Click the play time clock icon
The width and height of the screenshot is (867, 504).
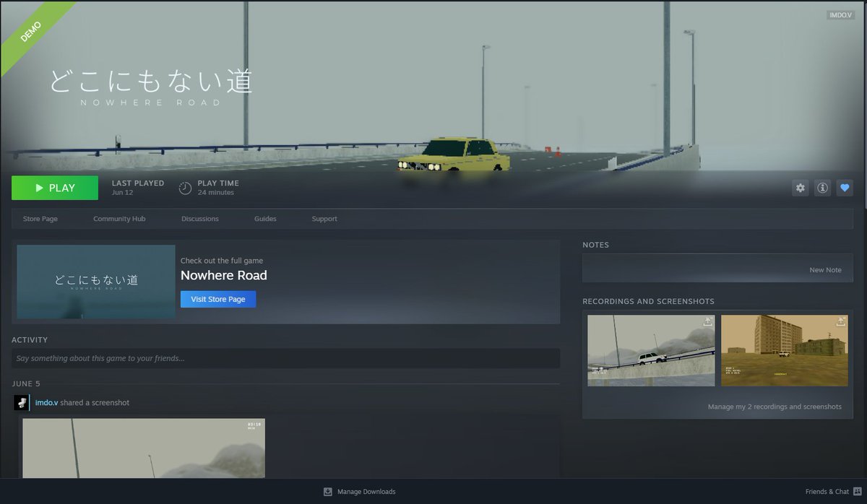point(186,188)
